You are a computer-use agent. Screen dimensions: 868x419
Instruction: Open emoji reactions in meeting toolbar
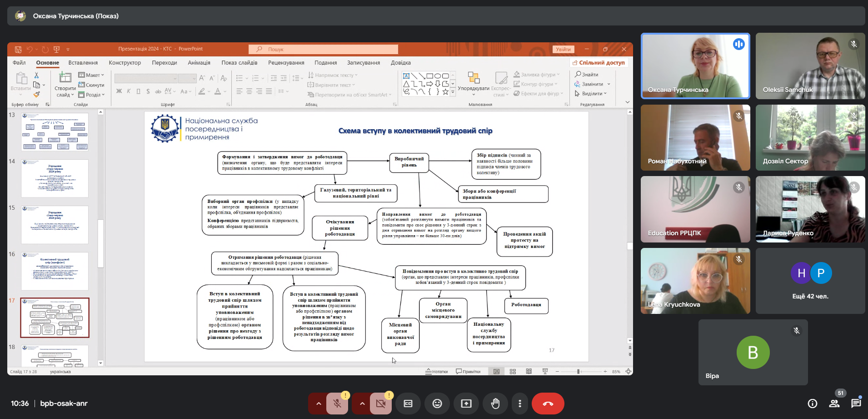click(437, 404)
